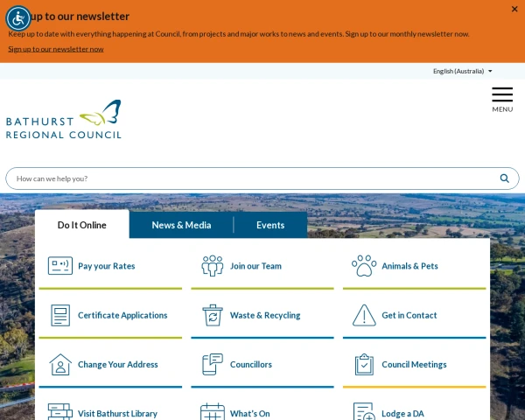Open the accessibility widget icon
525x420 pixels.
click(x=18, y=18)
